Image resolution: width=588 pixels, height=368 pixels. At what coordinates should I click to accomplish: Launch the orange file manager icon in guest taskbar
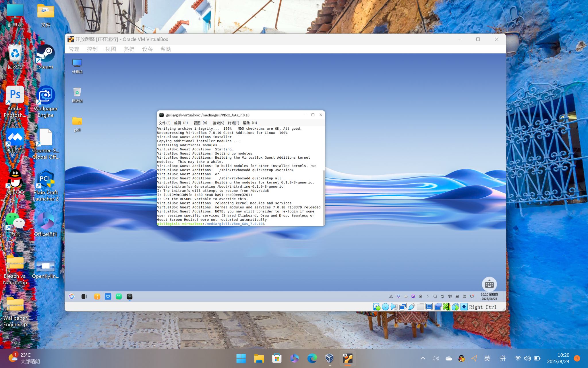click(97, 296)
